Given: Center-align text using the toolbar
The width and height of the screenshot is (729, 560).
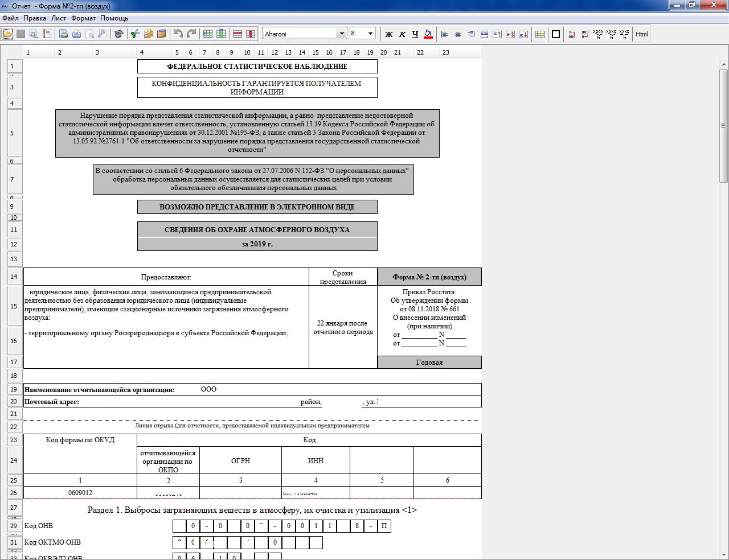Looking at the screenshot, I should pos(458,34).
